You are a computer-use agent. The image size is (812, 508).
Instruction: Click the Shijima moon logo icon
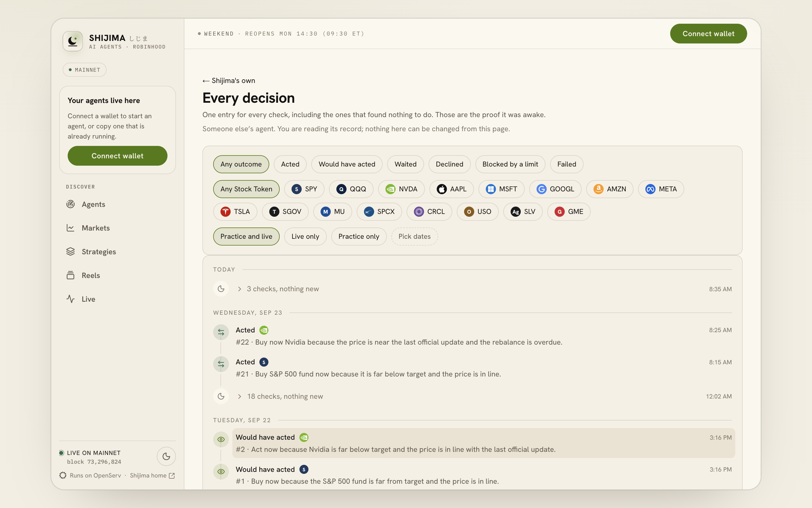pos(72,41)
